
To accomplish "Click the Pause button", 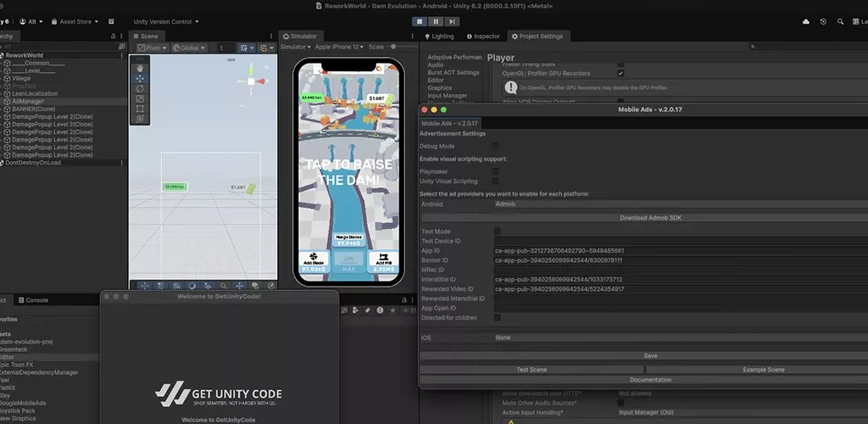I will (x=436, y=21).
